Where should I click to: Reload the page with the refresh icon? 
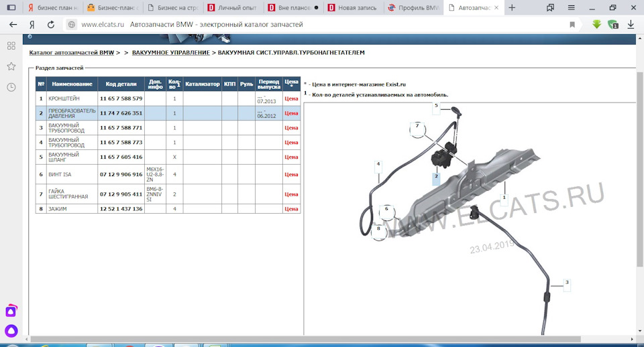click(x=50, y=25)
